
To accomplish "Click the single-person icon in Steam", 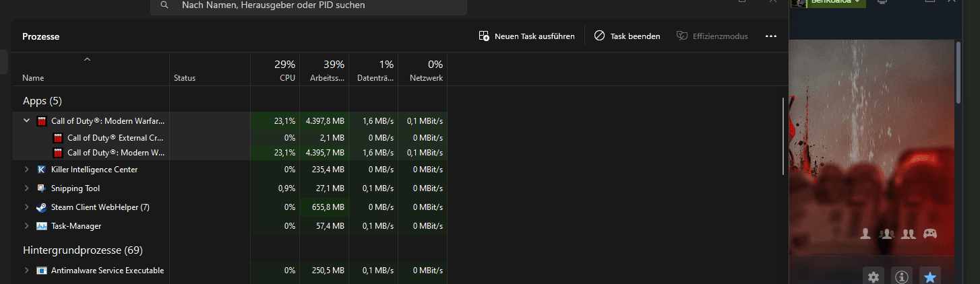I will 866,234.
